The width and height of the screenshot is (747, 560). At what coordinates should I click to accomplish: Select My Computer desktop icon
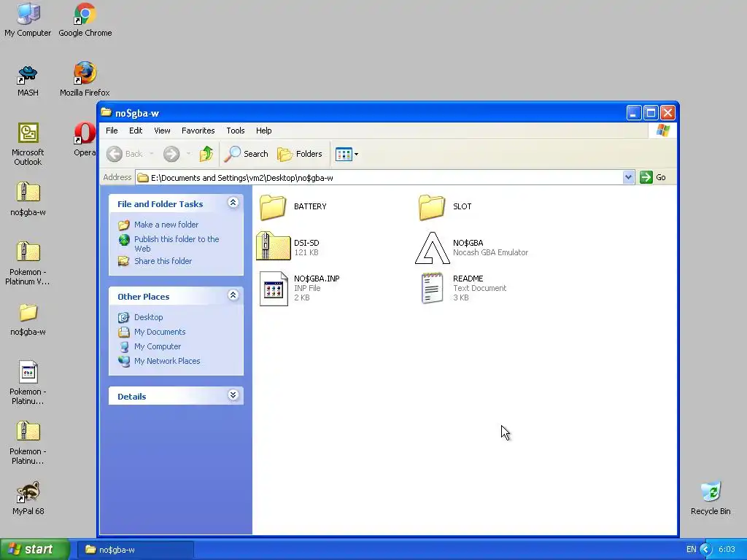point(28,20)
